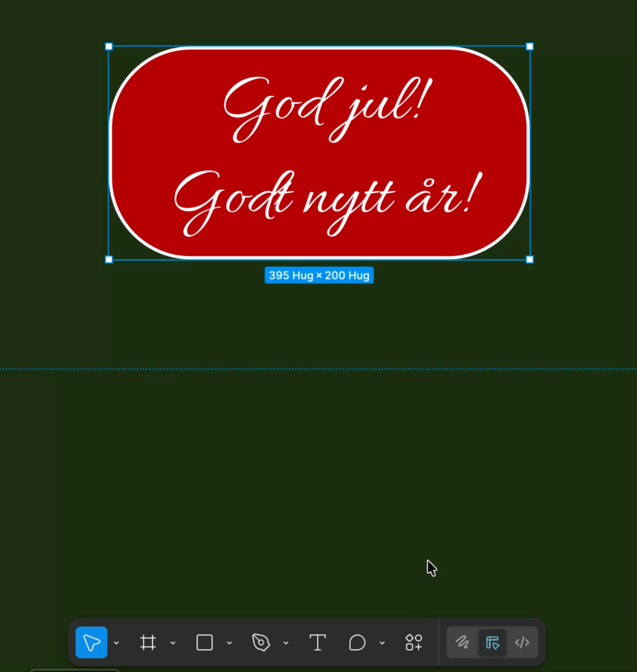Open the Move tool options dropdown
This screenshot has width=637, height=672.
click(x=117, y=643)
